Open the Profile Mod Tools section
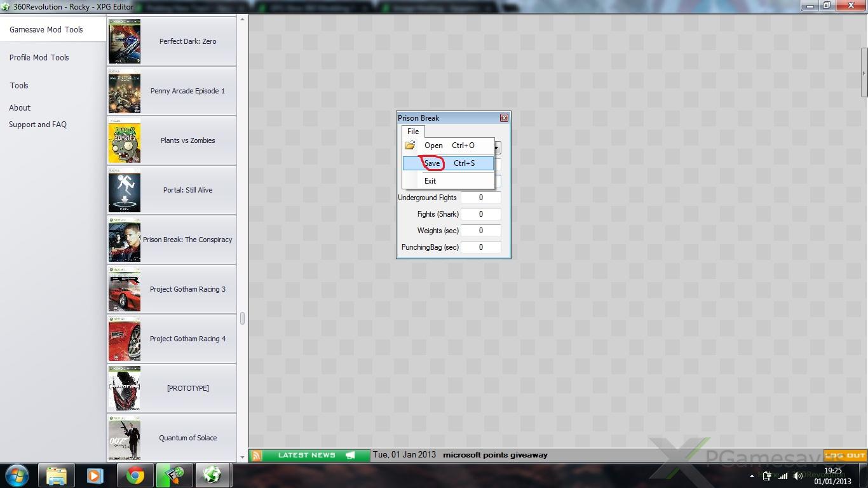868x488 pixels. coord(39,58)
